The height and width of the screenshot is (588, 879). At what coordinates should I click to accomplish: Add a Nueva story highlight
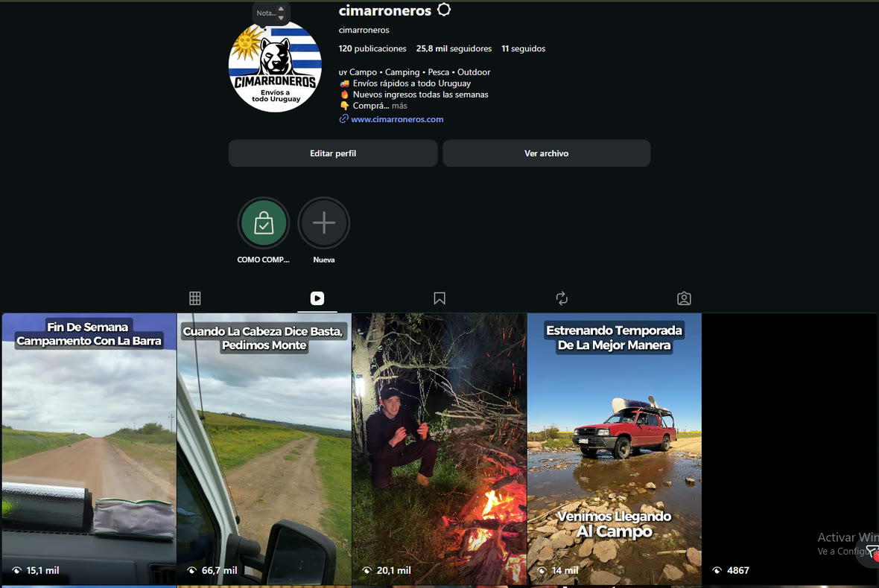click(323, 223)
